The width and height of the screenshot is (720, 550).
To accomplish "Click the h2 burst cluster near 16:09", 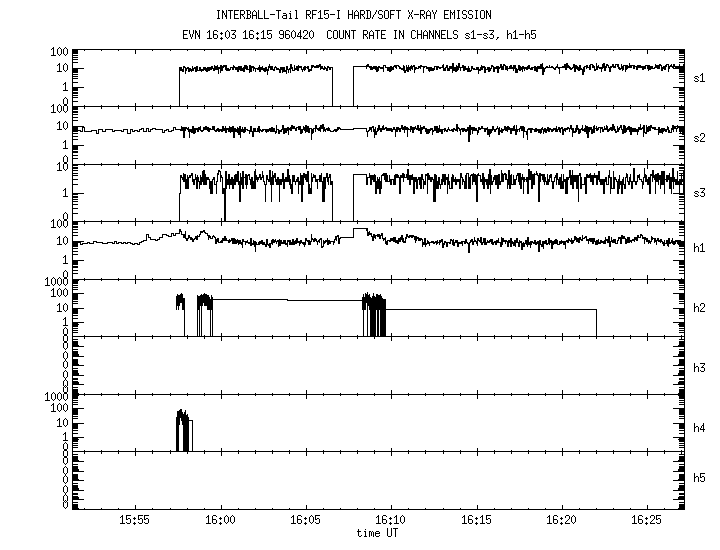I will coord(374,314).
